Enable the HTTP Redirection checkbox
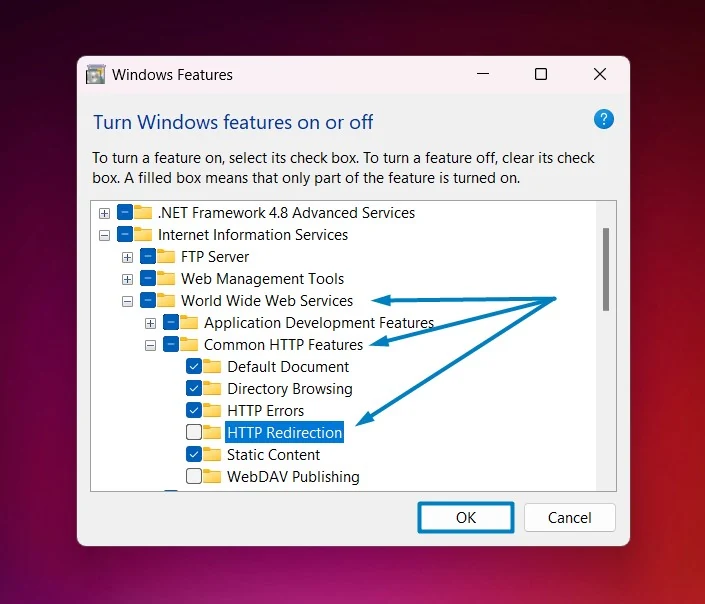The image size is (705, 604). pos(194,432)
